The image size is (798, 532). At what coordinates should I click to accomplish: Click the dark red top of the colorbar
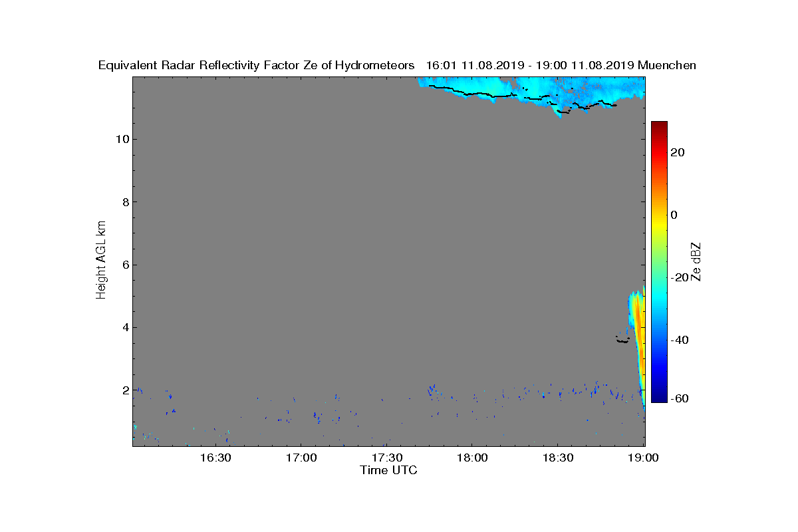click(x=659, y=126)
